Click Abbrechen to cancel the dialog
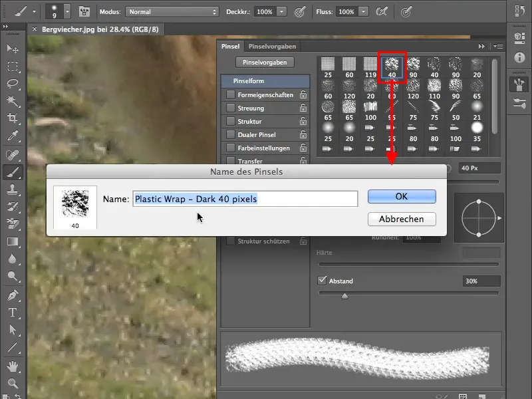This screenshot has height=399, width=532. tap(402, 219)
